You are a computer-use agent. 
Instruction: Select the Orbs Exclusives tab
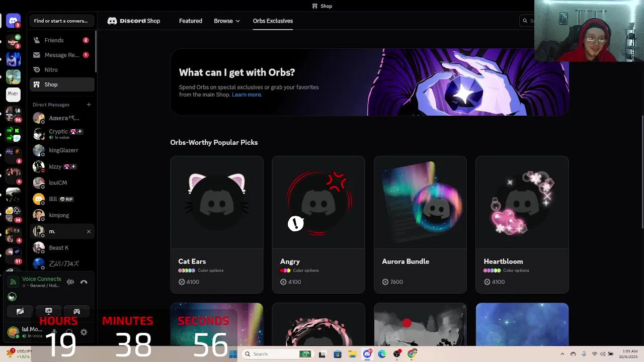[273, 21]
